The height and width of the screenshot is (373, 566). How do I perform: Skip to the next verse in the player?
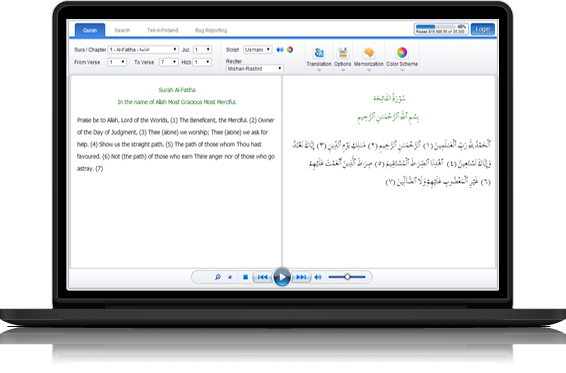[x=301, y=277]
